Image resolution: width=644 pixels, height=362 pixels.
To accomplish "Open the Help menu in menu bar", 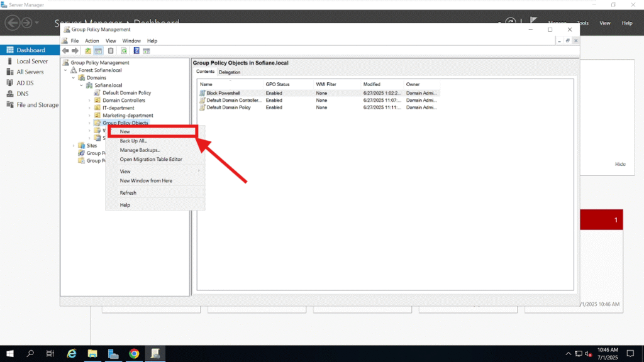I will (152, 41).
